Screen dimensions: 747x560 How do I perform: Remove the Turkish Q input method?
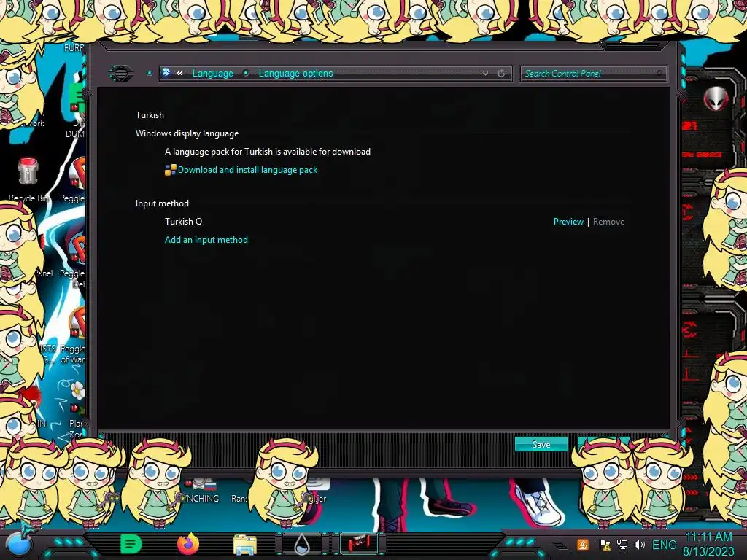click(x=608, y=222)
